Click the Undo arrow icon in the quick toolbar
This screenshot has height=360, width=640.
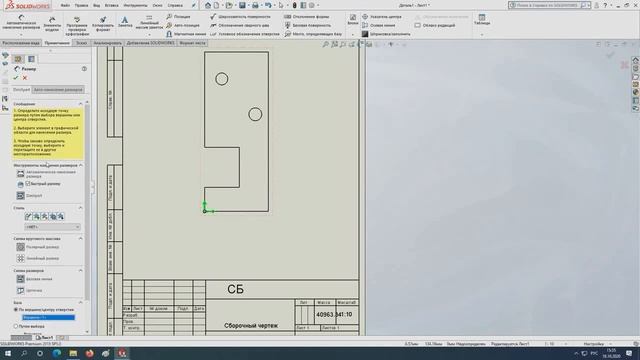(x=268, y=5)
